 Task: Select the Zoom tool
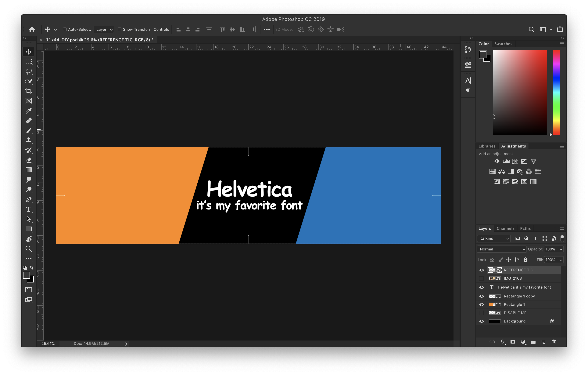(x=28, y=249)
